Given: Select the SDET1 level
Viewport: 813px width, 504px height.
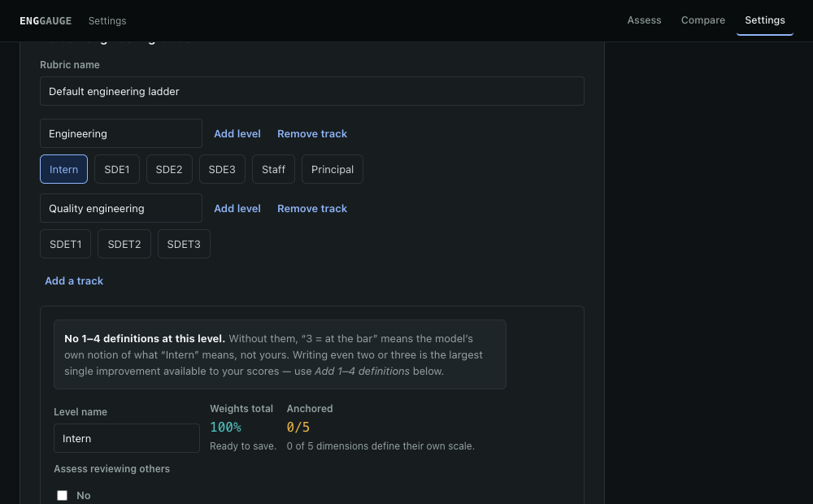Looking at the screenshot, I should (x=65, y=244).
